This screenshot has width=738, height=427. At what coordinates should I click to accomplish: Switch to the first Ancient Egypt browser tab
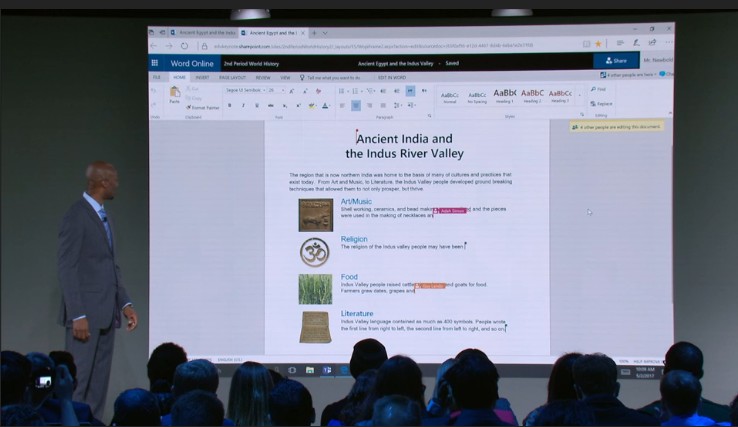[x=203, y=33]
